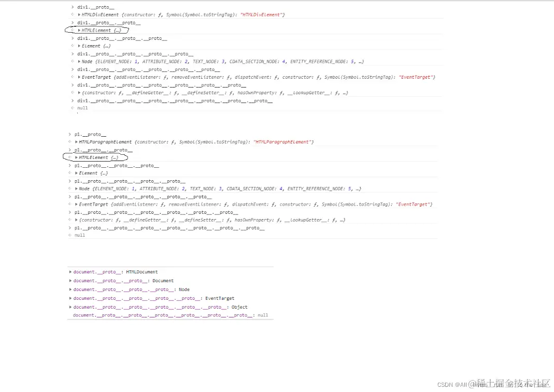
Task: Expand the Node object in div1 chain
Action: click(79, 62)
